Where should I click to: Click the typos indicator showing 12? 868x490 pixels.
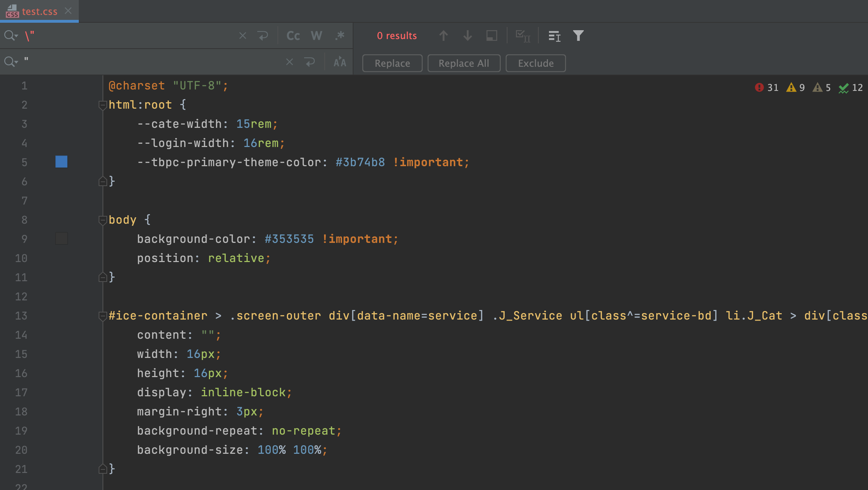click(851, 87)
